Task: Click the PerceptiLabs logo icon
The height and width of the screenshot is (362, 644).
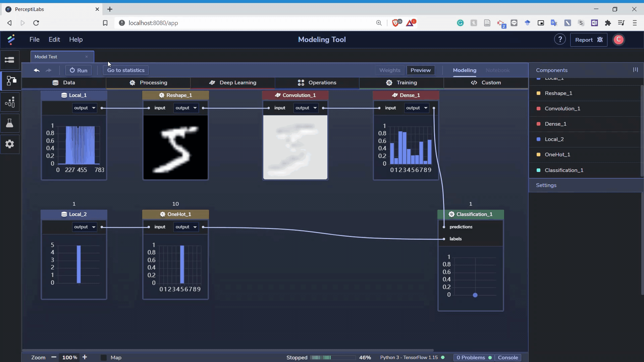Action: 11,39
